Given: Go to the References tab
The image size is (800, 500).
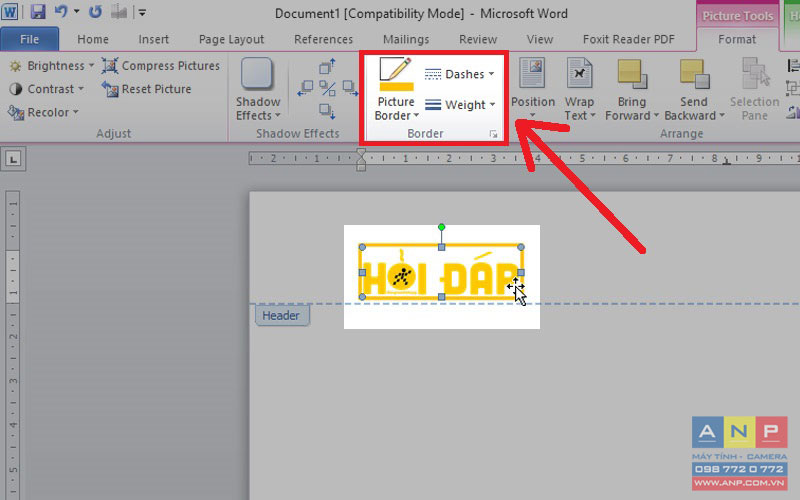Looking at the screenshot, I should [x=323, y=39].
